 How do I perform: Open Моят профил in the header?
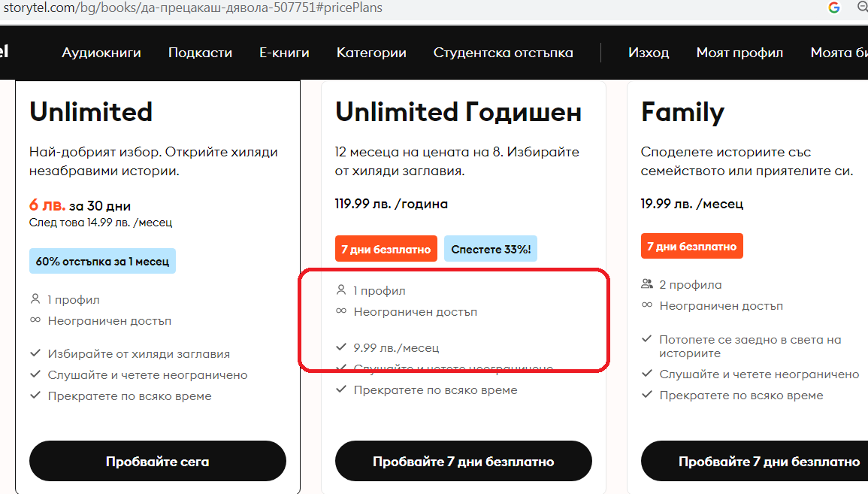coord(739,53)
